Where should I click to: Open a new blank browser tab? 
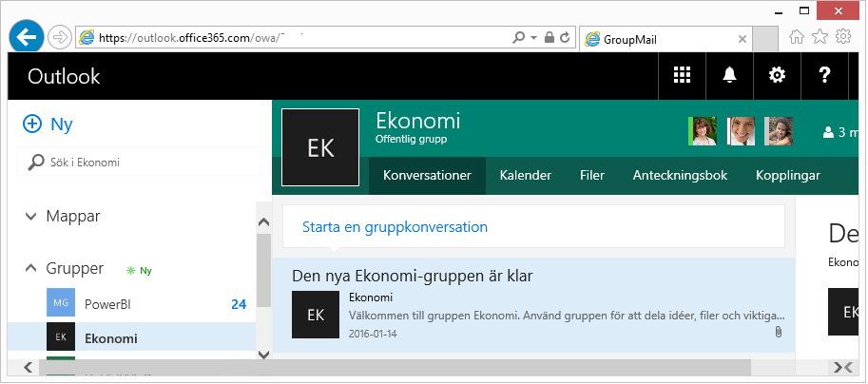click(765, 39)
